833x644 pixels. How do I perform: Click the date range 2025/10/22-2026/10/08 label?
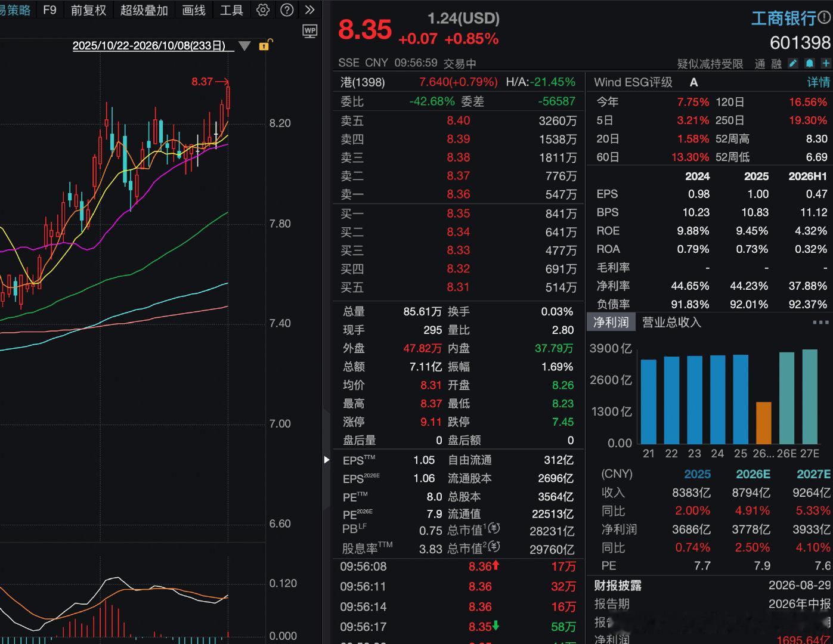point(149,46)
